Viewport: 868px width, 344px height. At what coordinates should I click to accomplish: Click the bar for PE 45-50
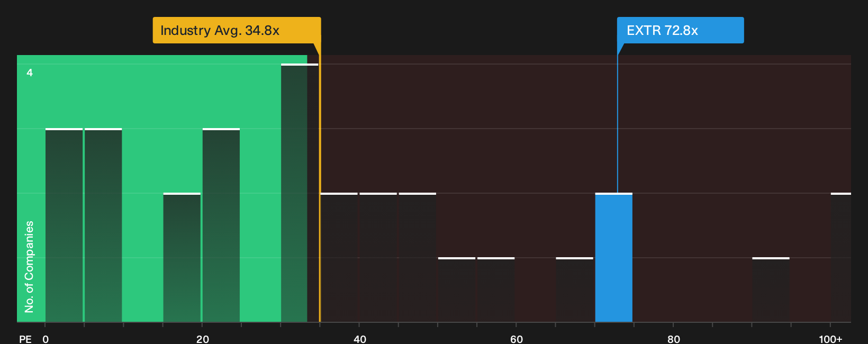tap(418, 257)
